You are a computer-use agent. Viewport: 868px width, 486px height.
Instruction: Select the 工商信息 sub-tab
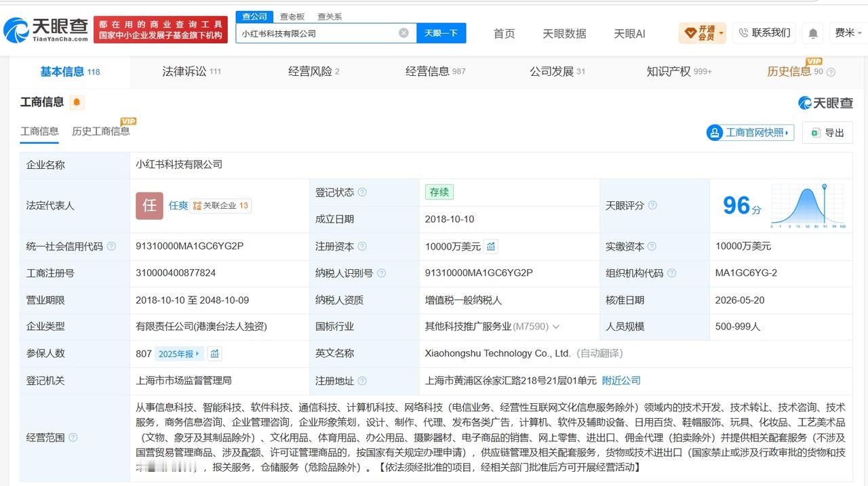click(x=39, y=131)
